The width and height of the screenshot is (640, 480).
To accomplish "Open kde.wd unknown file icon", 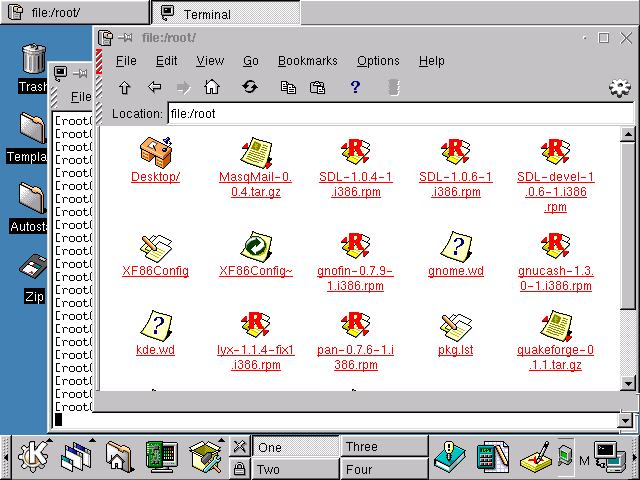I will 156,326.
